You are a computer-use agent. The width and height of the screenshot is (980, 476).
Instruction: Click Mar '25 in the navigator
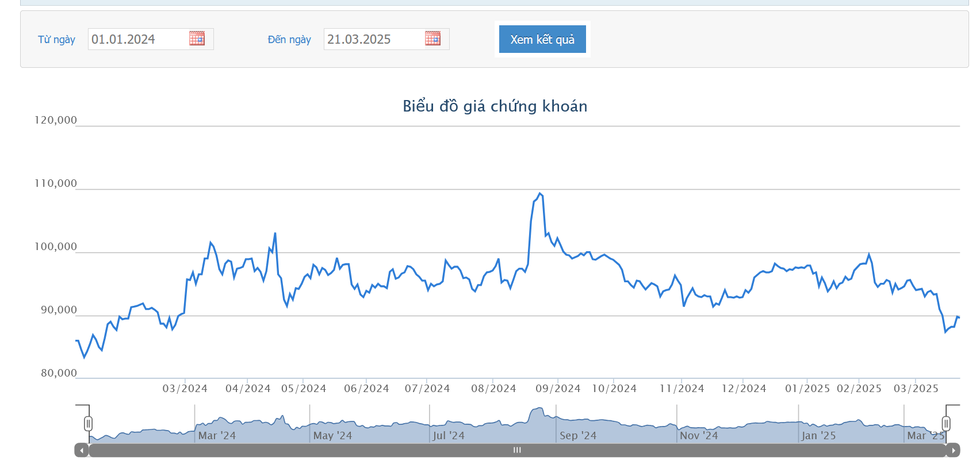[925, 436]
